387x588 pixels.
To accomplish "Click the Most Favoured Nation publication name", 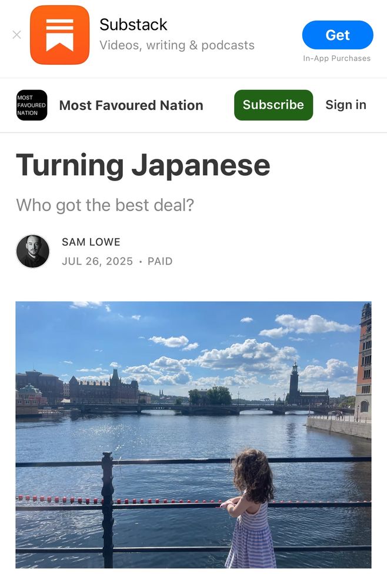I will click(x=131, y=105).
